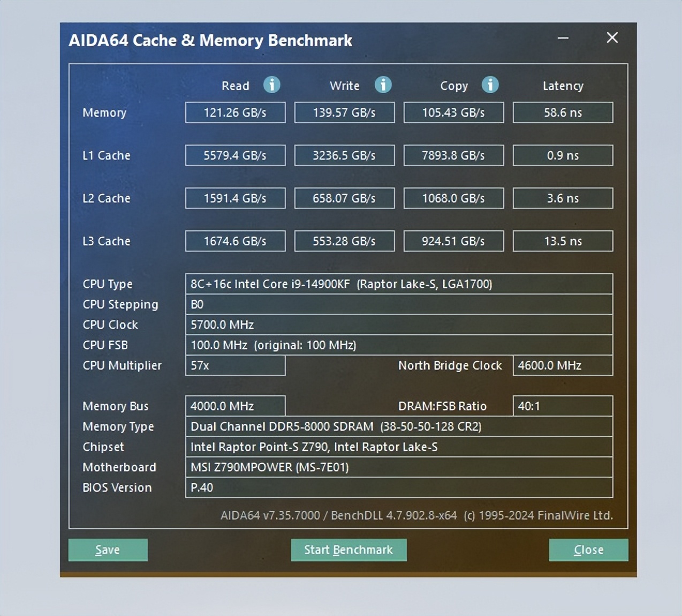Click the window title AIDA64 Cache & Memory Benchmark
This screenshot has height=616, width=682.
(x=210, y=40)
